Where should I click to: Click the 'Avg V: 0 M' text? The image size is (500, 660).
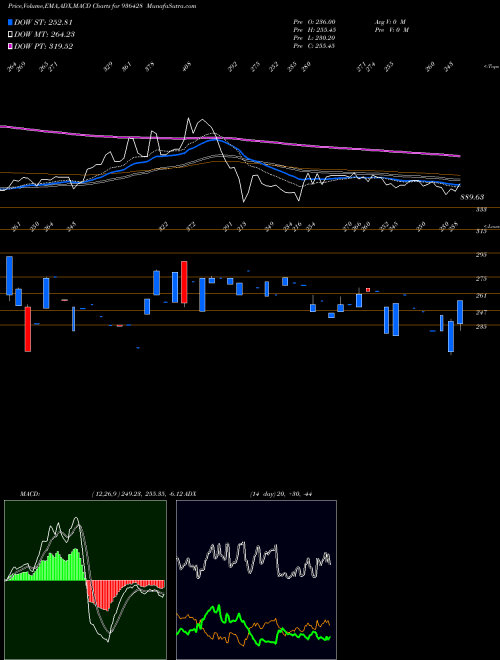coord(390,22)
